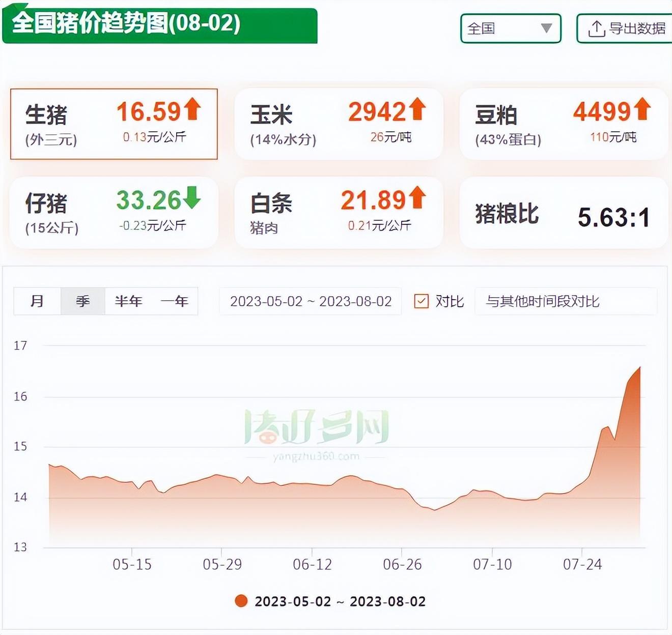Click the 0.21元/公斤 change value

tap(379, 225)
